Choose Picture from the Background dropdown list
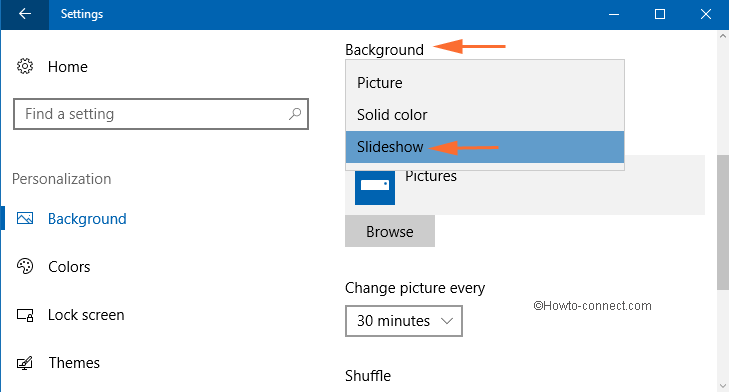Screen dimensions: 729x392 coord(484,83)
